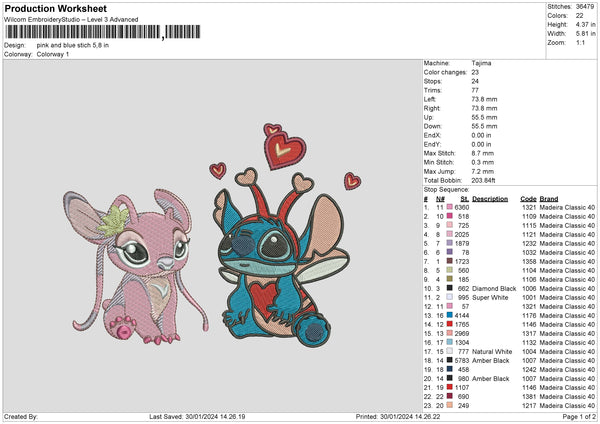Click the 'Color changes:' label
Viewport: 600px width, 424px height.
point(445,72)
